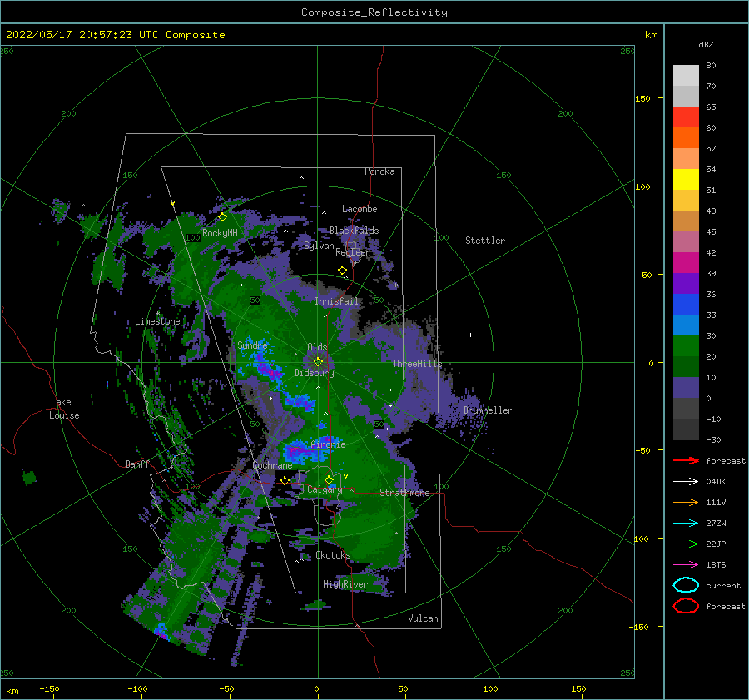This screenshot has height=700, width=749.
Task: Click the yellow diamond marker above Calgary
Action: [329, 479]
